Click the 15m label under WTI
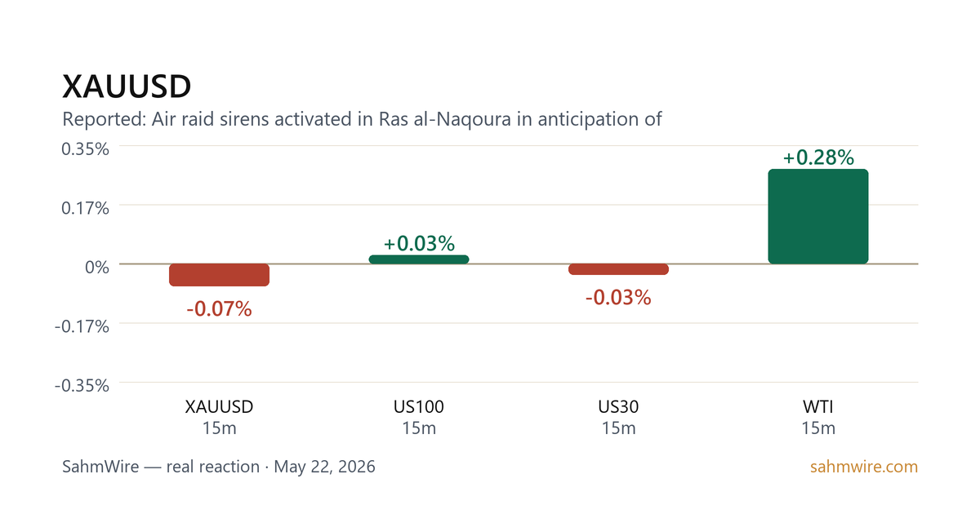The height and width of the screenshot is (514, 980). 818,428
